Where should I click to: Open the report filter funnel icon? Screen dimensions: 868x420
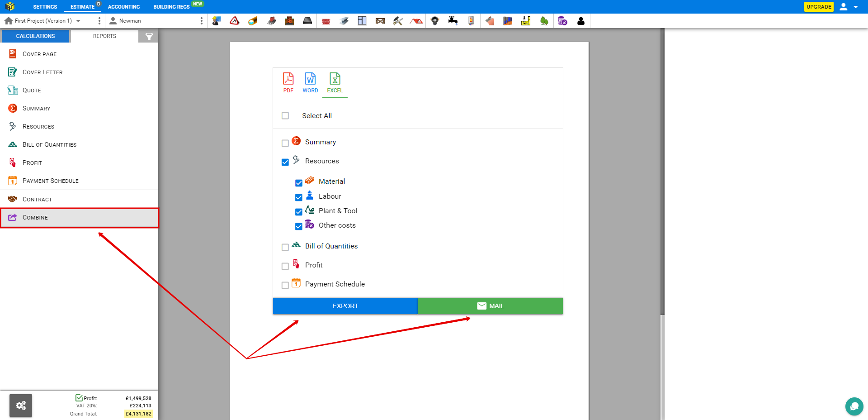[149, 36]
